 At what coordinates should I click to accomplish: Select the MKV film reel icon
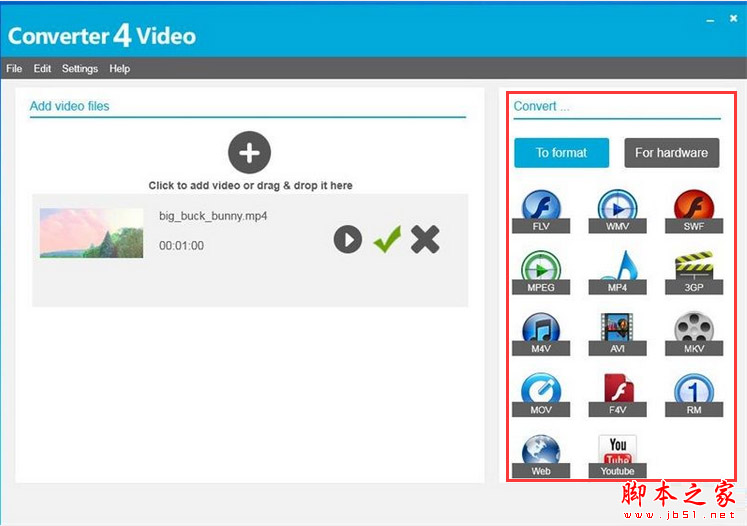click(694, 334)
